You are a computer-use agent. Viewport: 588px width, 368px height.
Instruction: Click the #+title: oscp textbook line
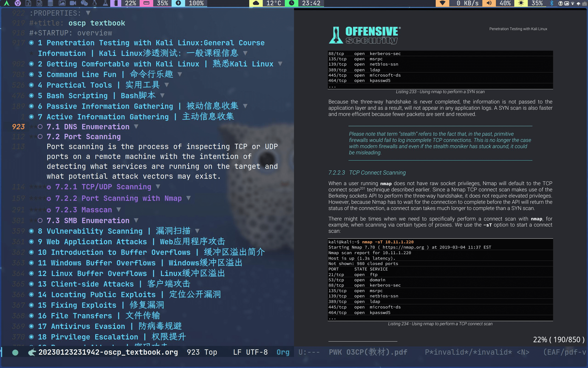coord(77,23)
